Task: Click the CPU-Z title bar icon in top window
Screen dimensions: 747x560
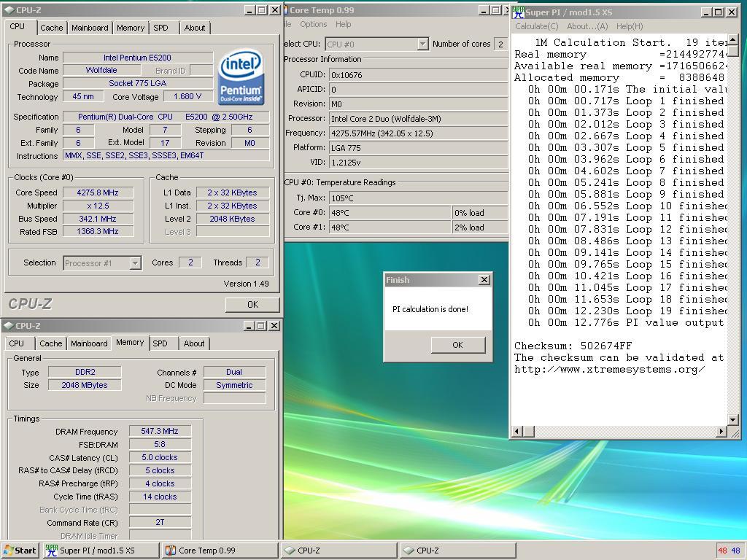Action: point(9,10)
